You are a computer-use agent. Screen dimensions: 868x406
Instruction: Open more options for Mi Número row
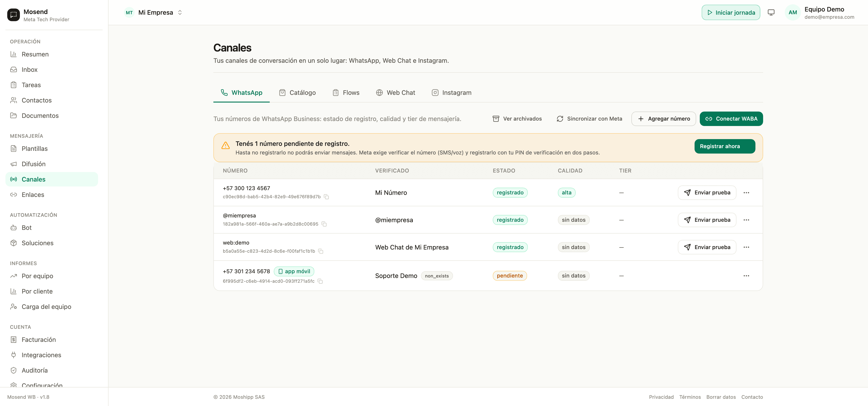pyautogui.click(x=746, y=193)
